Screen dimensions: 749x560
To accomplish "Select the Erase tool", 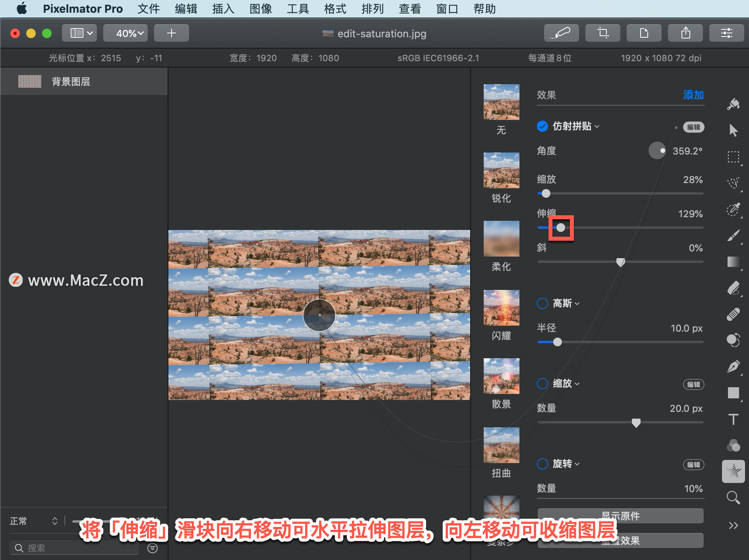I will (x=733, y=288).
